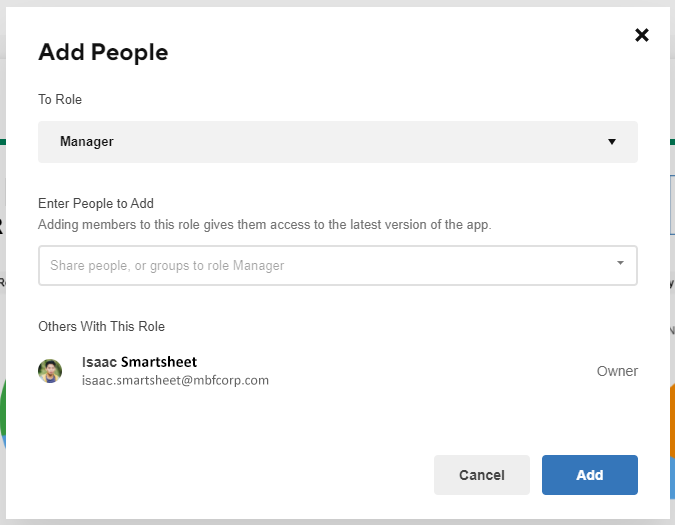Cancel adding people
The height and width of the screenshot is (525, 675).
pos(482,475)
